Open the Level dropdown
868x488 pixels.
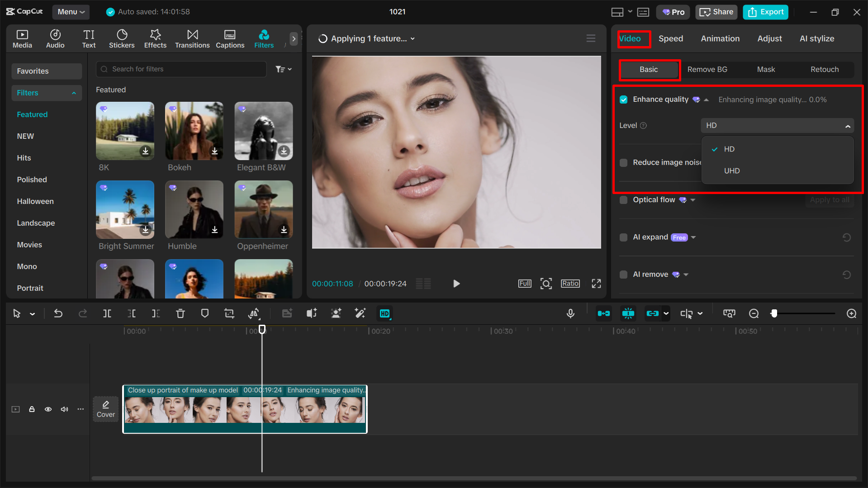point(777,125)
